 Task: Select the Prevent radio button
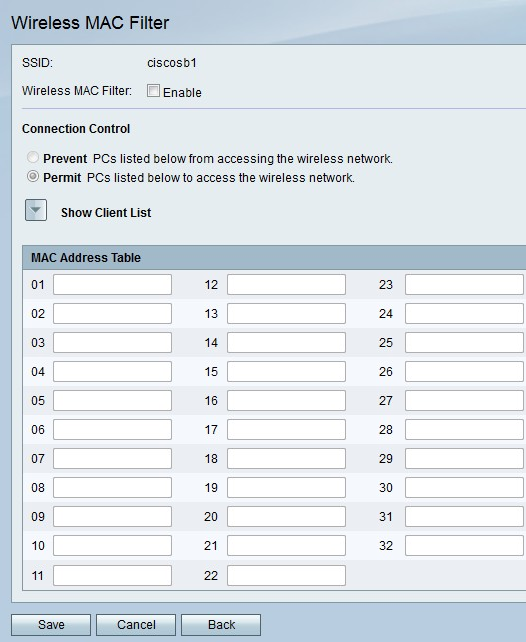pyautogui.click(x=33, y=157)
